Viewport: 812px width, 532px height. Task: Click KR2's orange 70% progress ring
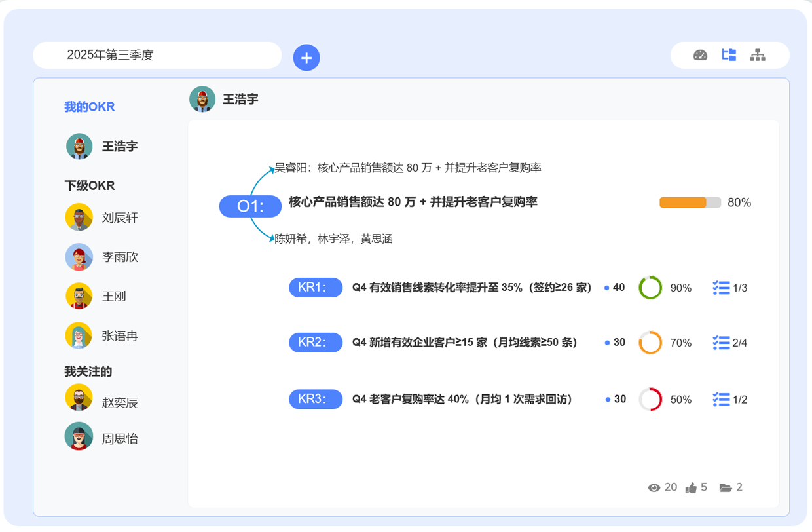tap(652, 342)
